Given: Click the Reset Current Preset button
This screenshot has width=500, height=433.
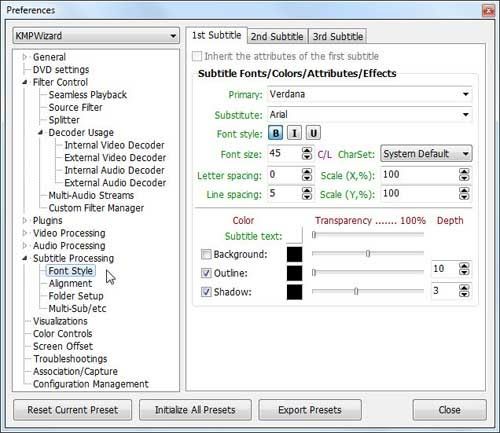Looking at the screenshot, I should tap(73, 410).
